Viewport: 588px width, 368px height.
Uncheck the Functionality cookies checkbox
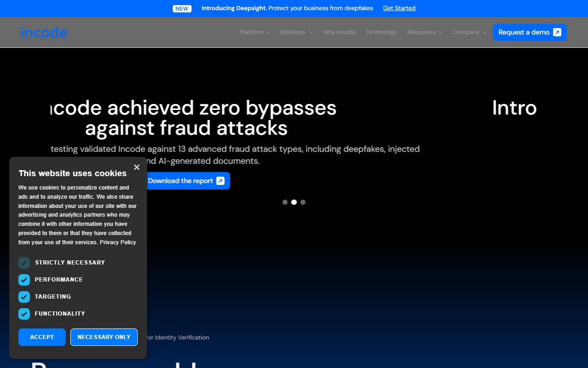pyautogui.click(x=24, y=314)
